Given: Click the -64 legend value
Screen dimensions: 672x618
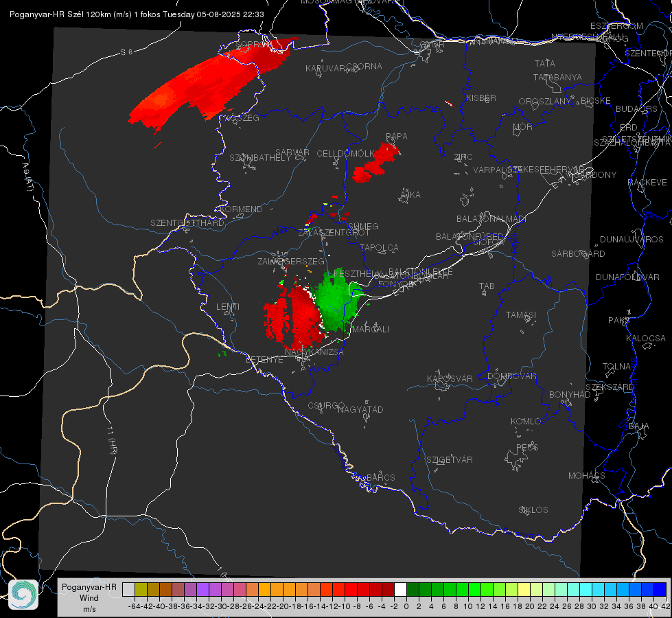Looking at the screenshot, I should point(135,606).
